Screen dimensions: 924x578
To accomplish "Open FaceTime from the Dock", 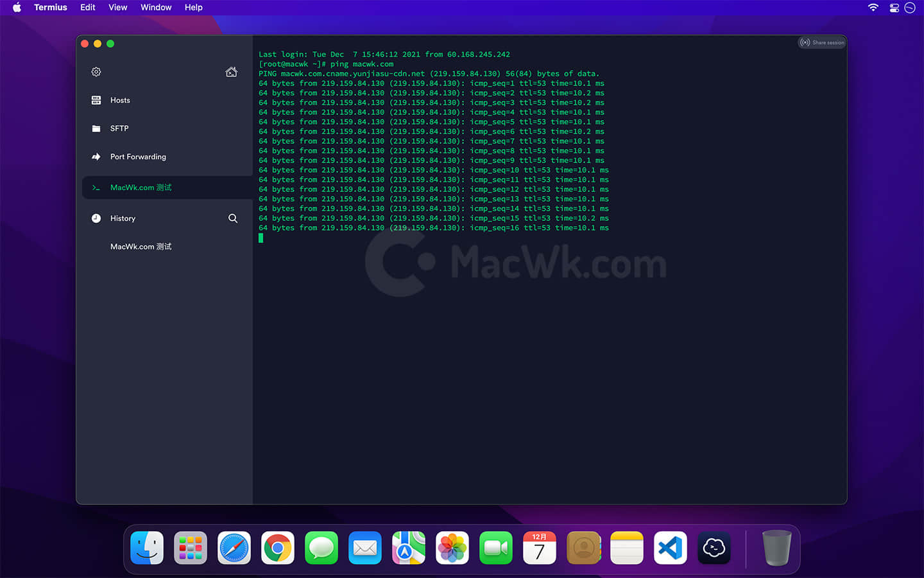I will [x=496, y=548].
